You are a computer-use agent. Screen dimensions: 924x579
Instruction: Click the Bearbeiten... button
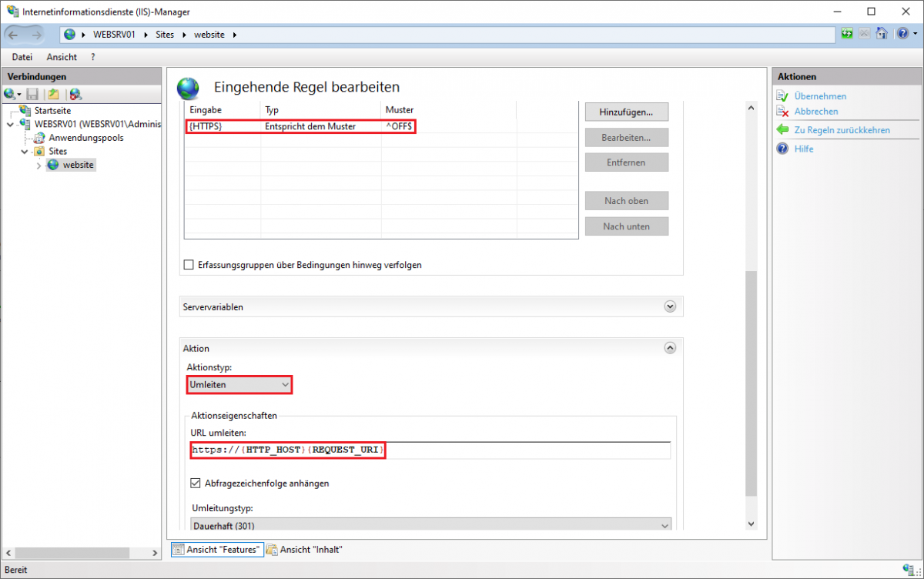tap(626, 137)
